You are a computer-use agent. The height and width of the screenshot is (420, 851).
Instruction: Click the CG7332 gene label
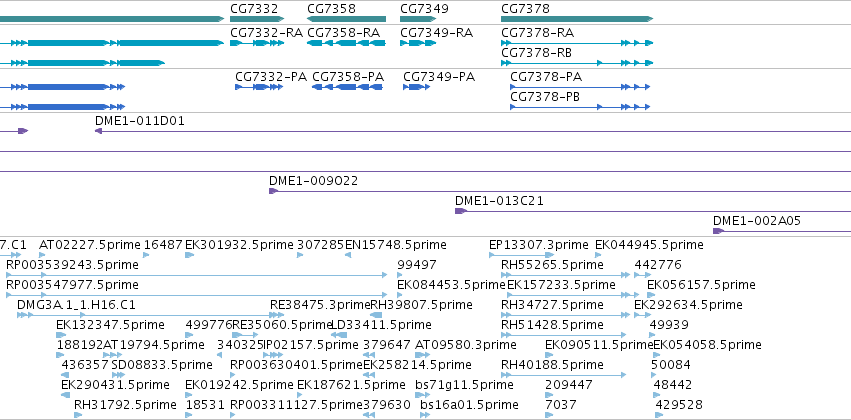[254, 9]
